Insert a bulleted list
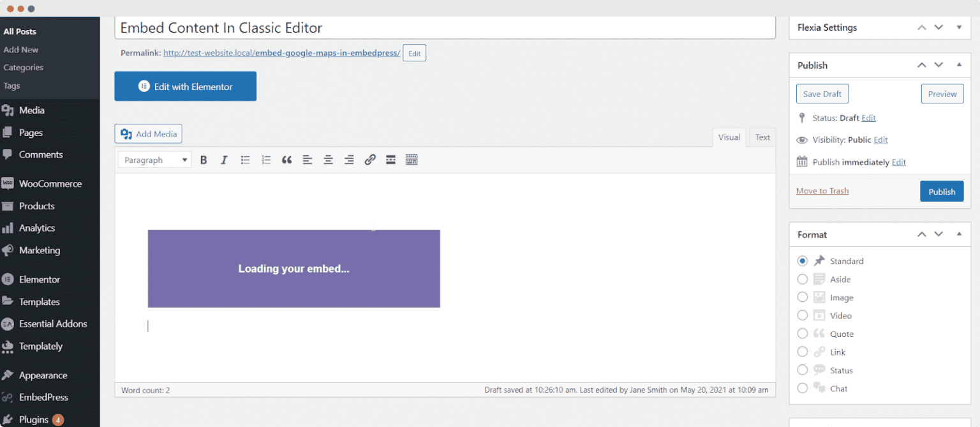Image resolution: width=980 pixels, height=427 pixels. coord(245,160)
